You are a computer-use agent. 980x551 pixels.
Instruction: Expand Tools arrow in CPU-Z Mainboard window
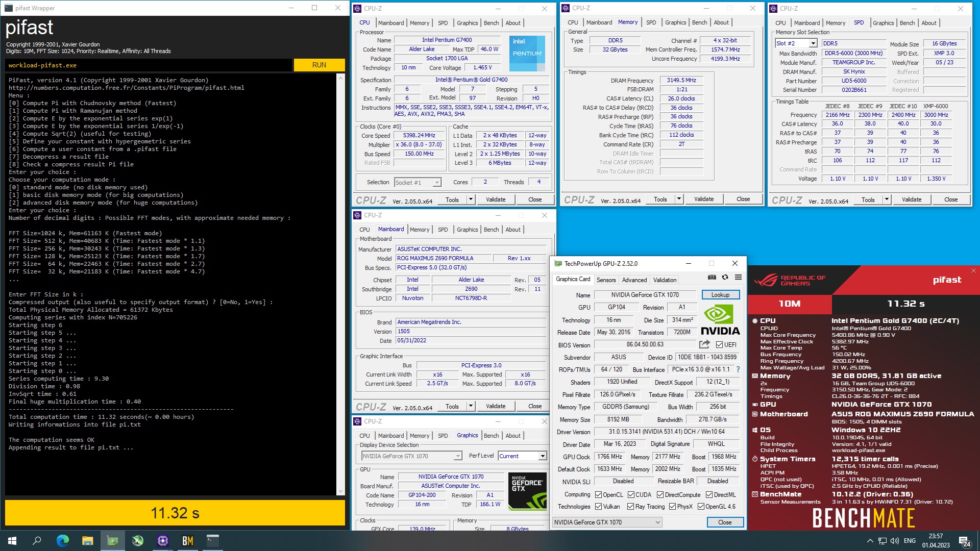coord(471,406)
